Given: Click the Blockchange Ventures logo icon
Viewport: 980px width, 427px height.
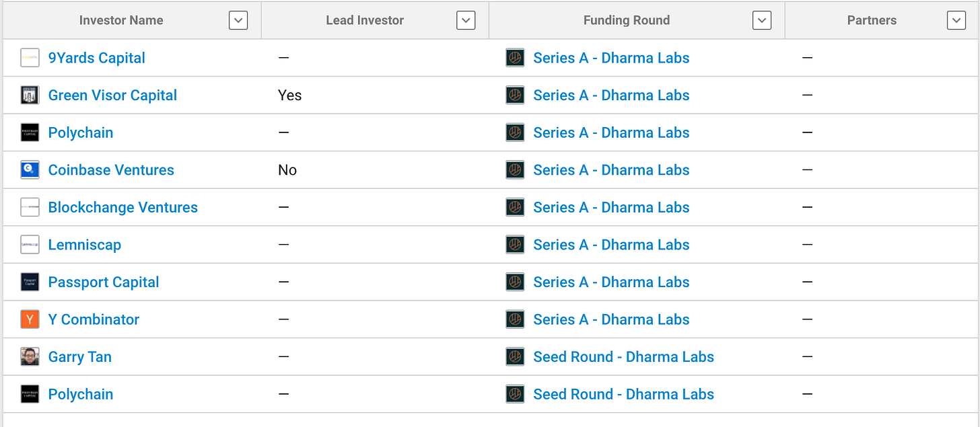Looking at the screenshot, I should 30,208.
